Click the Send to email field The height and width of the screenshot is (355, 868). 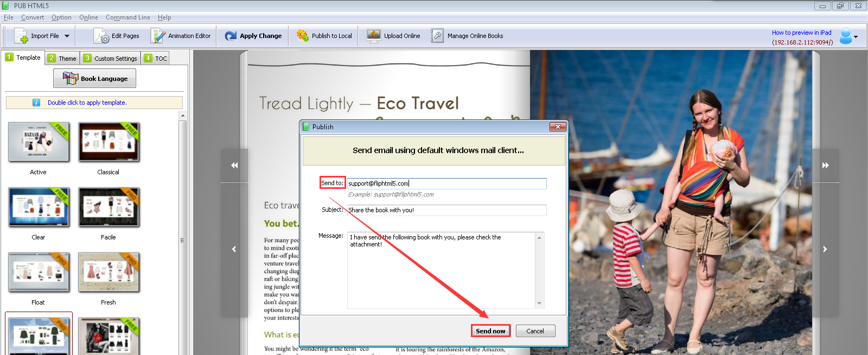(x=447, y=183)
